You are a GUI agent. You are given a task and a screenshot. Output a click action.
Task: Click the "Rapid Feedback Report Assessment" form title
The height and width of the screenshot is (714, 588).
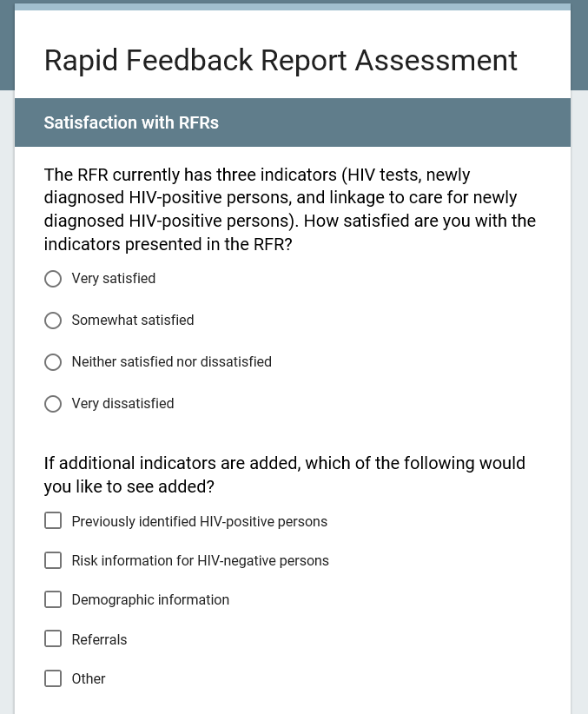281,60
